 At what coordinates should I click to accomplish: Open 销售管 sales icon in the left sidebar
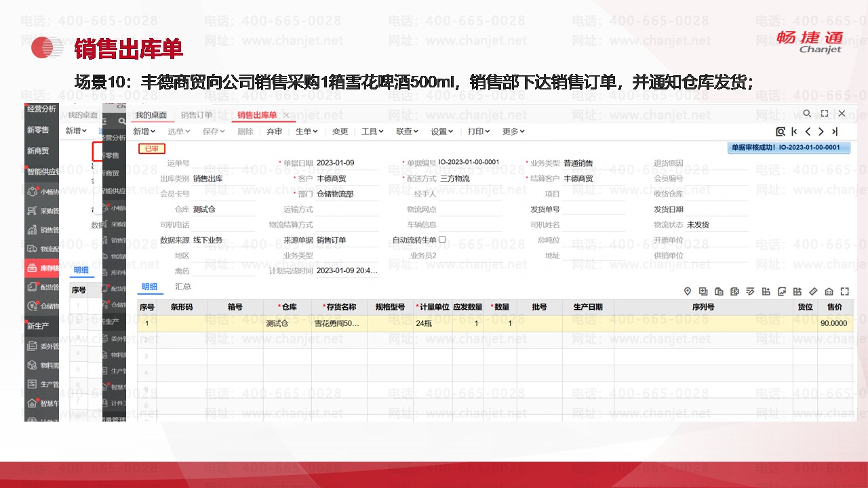[33, 230]
